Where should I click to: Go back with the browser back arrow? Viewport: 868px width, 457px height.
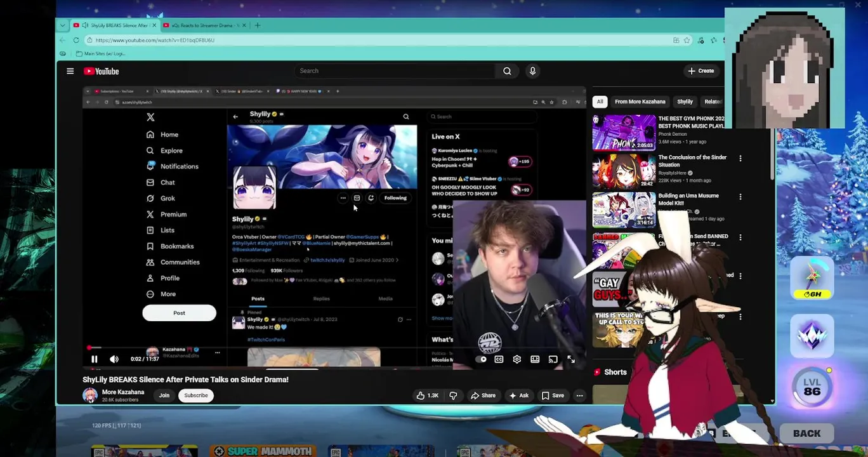pos(62,40)
